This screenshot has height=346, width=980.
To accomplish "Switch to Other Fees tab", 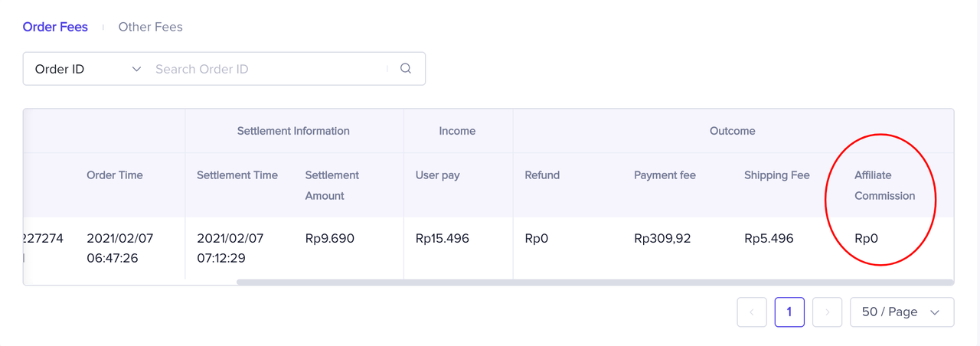I will point(150,27).
